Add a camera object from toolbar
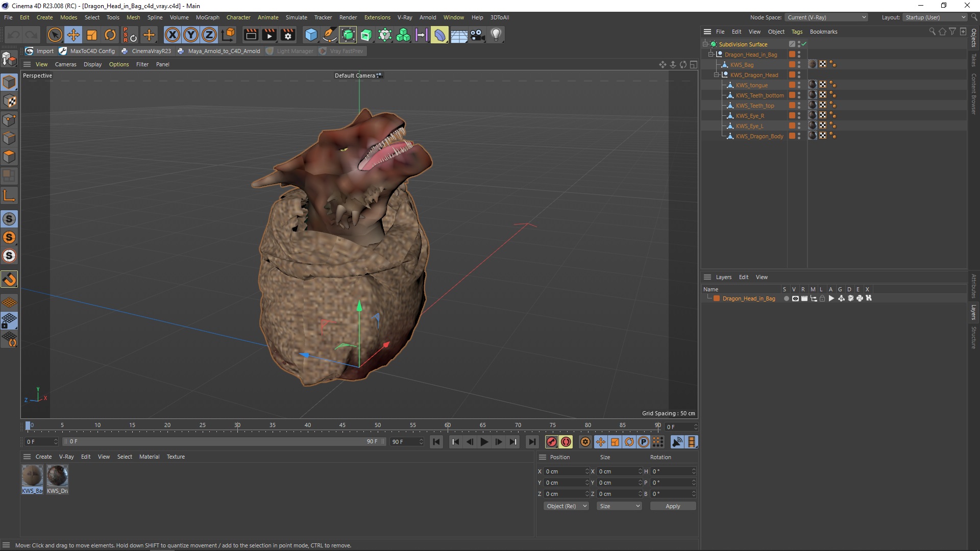980x551 pixels. pyautogui.click(x=478, y=35)
